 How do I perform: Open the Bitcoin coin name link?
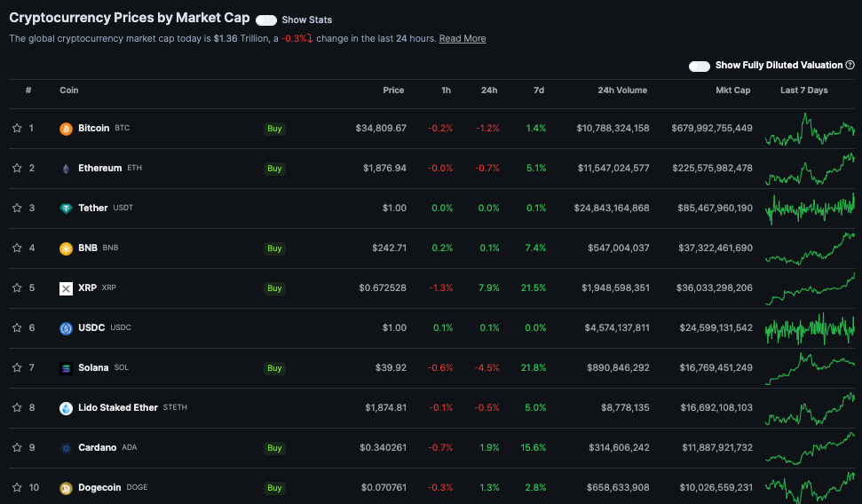(x=93, y=128)
